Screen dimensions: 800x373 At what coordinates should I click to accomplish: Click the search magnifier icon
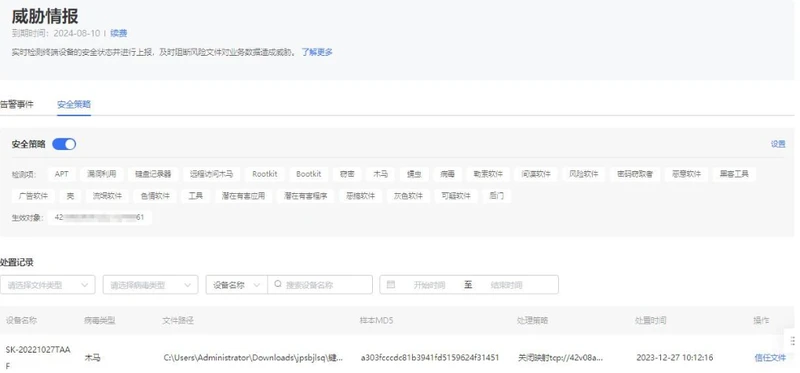coord(278,284)
